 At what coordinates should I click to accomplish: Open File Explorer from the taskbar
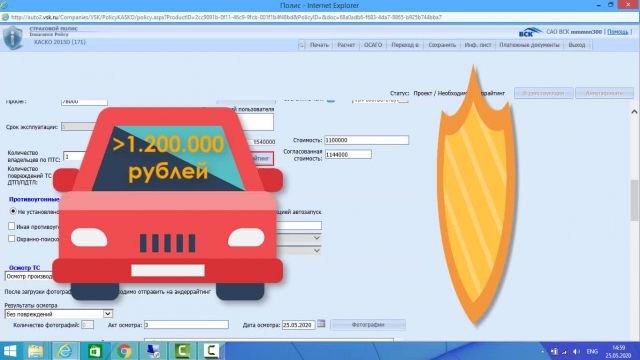tap(36, 351)
